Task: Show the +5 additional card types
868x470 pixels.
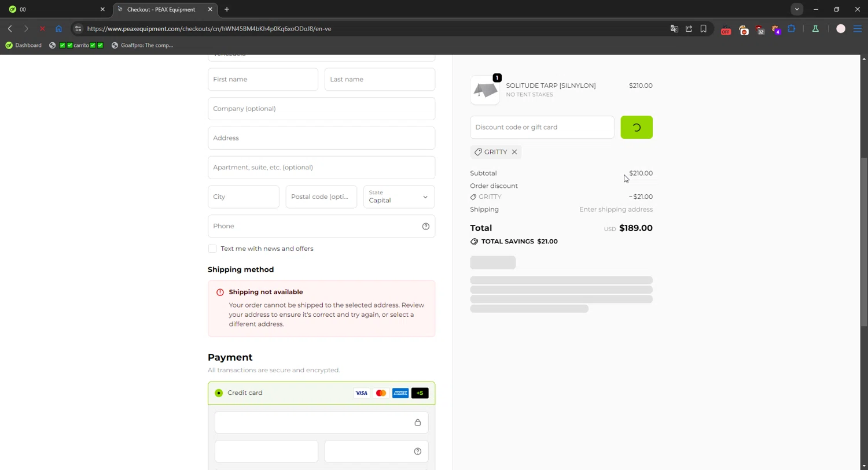Action: (x=420, y=393)
